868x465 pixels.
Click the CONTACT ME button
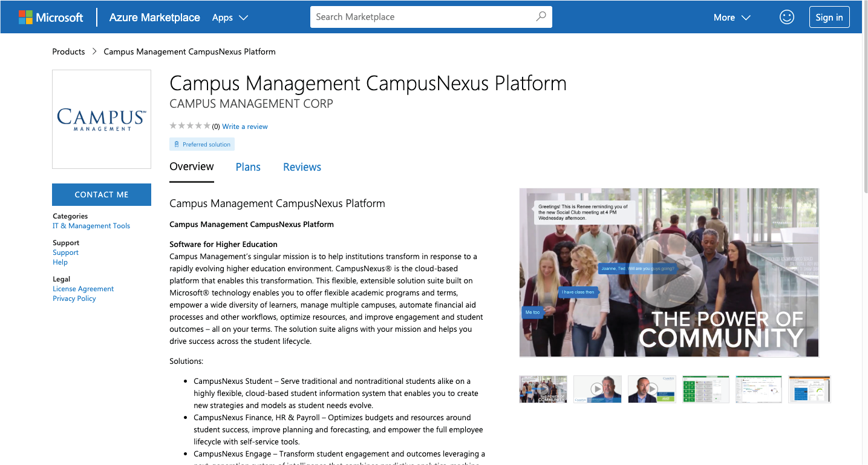click(102, 194)
